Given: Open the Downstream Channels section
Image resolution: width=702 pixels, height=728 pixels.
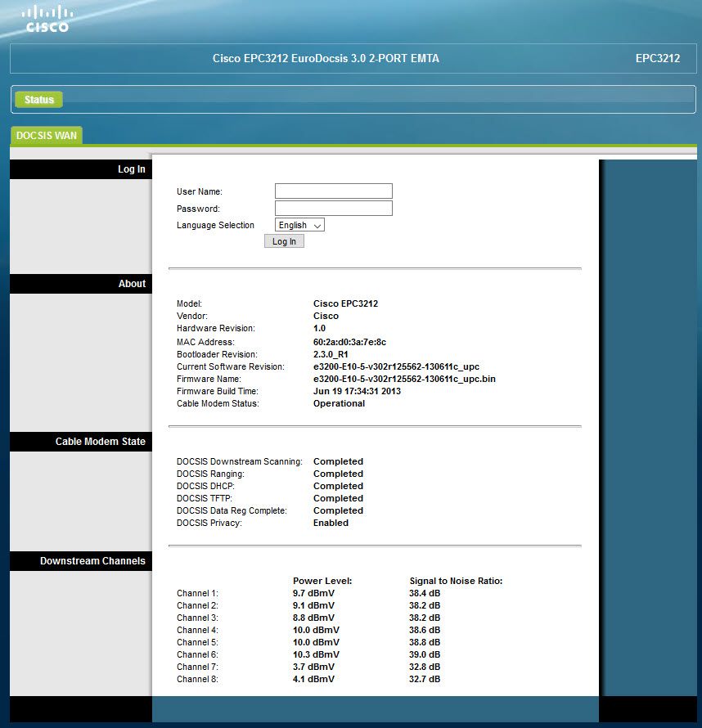Looking at the screenshot, I should click(x=89, y=560).
